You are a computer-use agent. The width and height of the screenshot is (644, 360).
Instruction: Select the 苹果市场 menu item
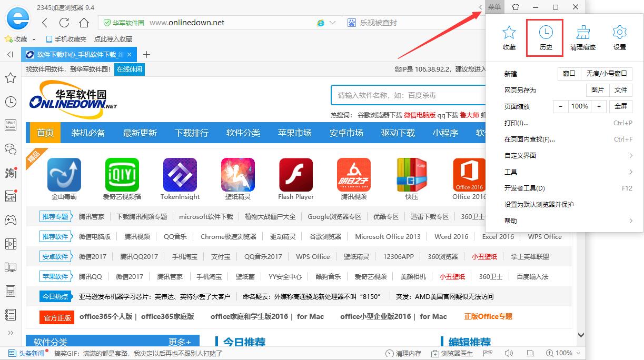[294, 133]
